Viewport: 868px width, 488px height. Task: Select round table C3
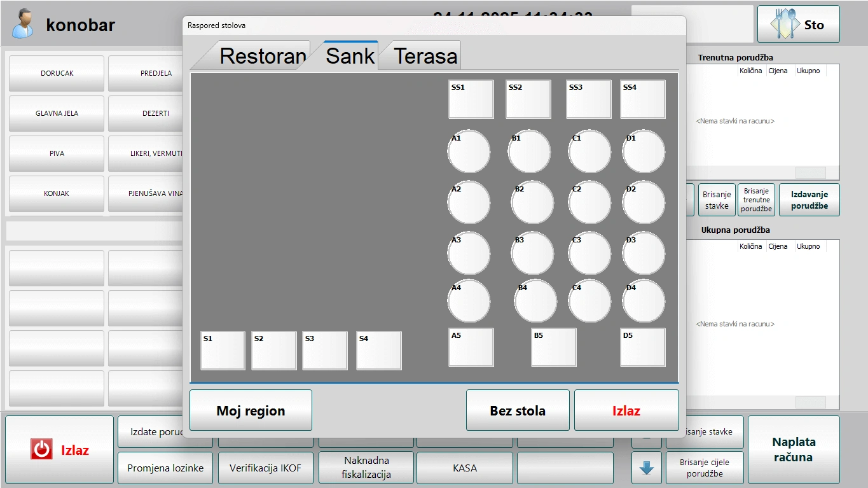589,253
